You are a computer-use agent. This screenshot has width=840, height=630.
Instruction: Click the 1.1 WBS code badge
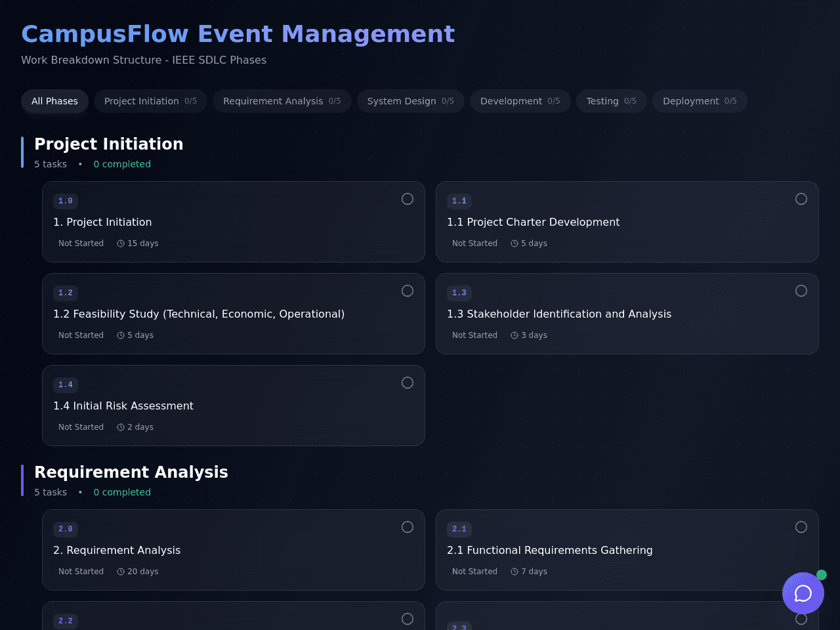coord(459,201)
